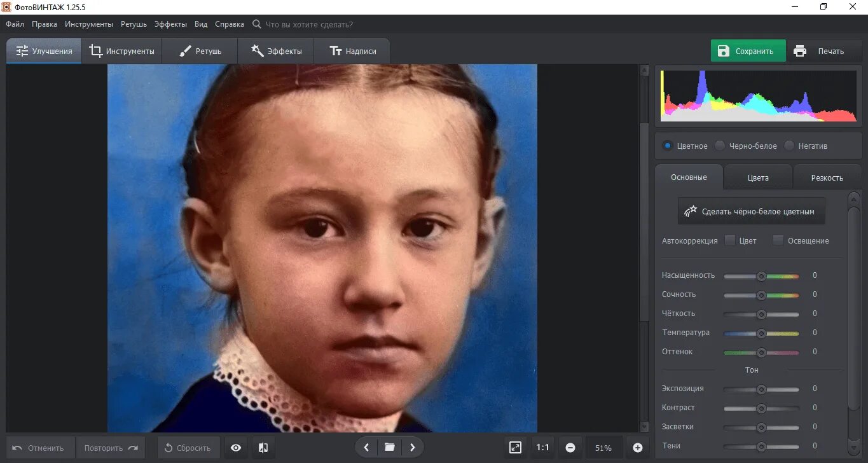
Task: Click the histogram panel
Action: click(x=758, y=95)
